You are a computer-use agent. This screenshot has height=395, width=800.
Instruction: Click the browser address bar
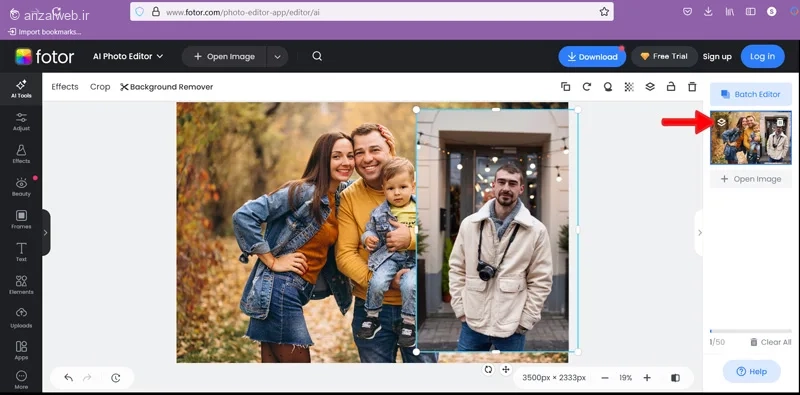point(371,12)
